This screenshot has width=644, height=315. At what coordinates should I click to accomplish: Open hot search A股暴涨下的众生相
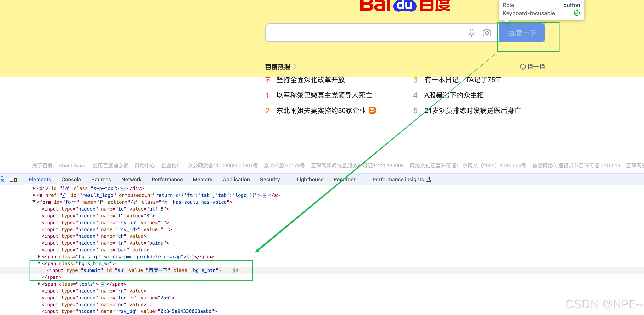pos(454,95)
